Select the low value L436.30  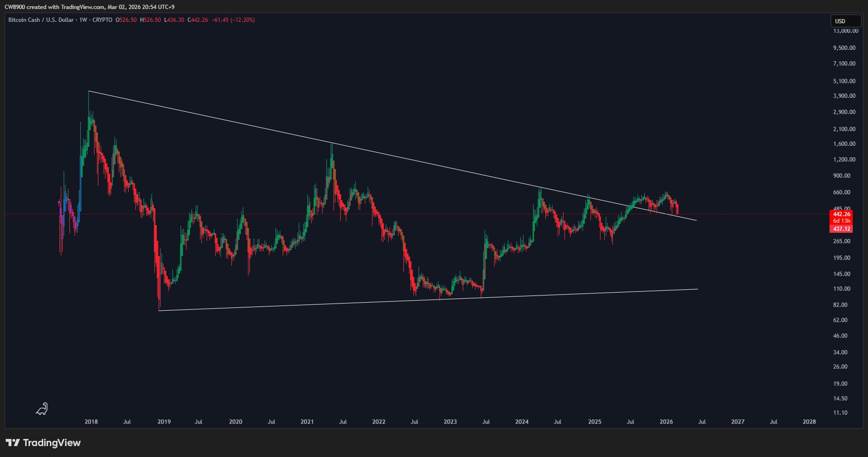174,20
